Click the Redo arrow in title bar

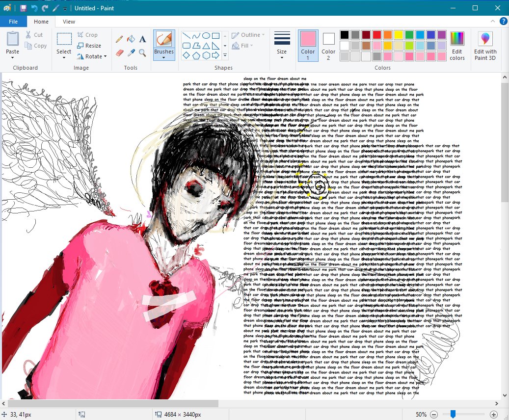(45, 8)
